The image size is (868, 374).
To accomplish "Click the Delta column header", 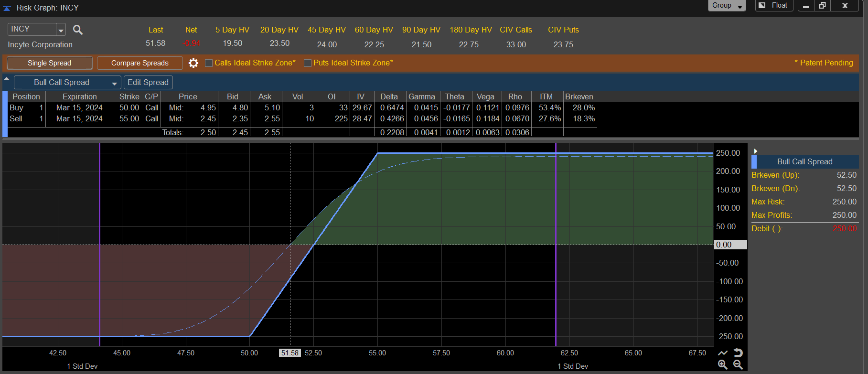I will (389, 96).
